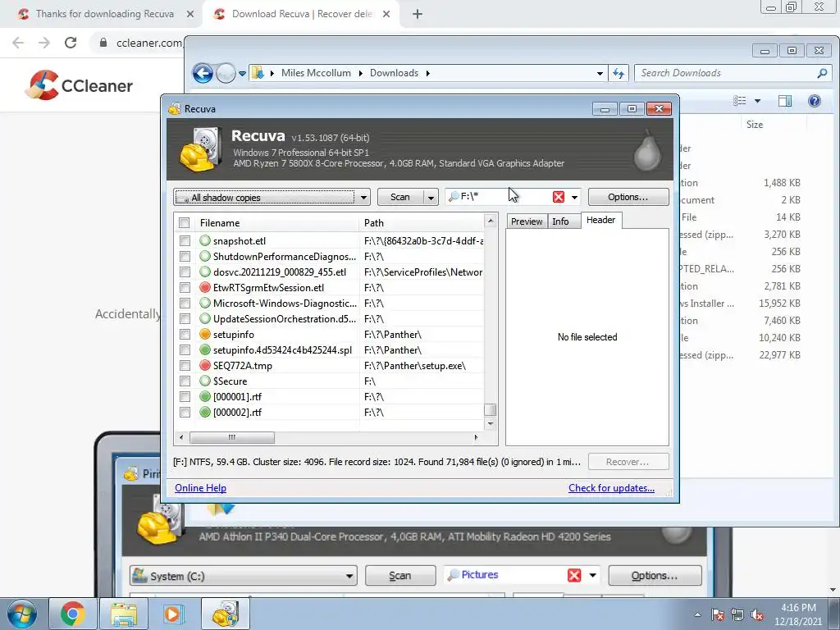This screenshot has height=630, width=840.
Task: Switch to the Preview tab
Action: tap(526, 221)
